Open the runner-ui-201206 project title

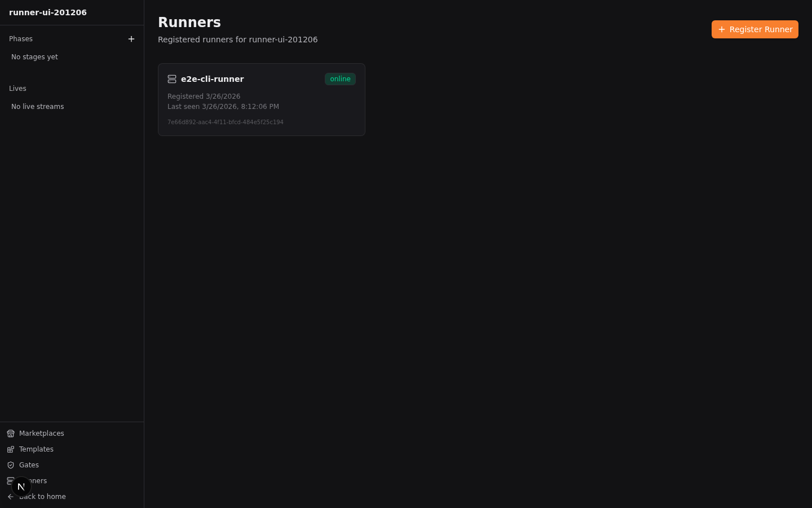coord(48,12)
